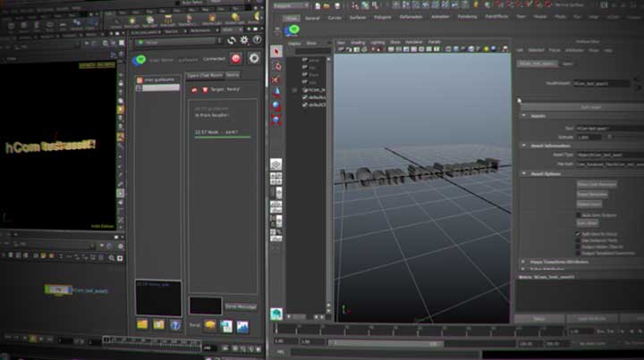Toggle the Use Instancer Node checkbox
The width and height of the screenshot is (644, 360).
click(579, 240)
